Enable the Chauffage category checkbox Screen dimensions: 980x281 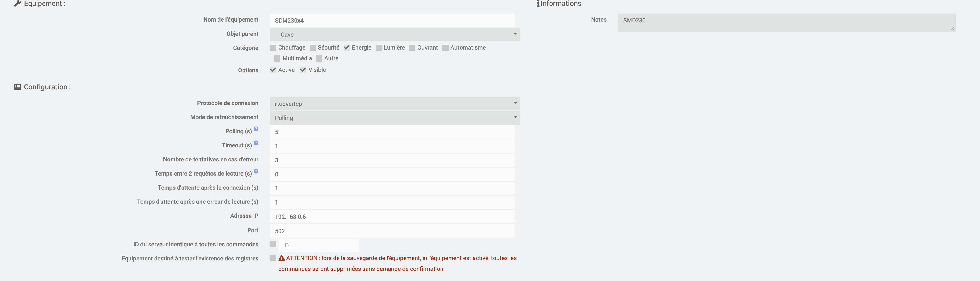(273, 47)
